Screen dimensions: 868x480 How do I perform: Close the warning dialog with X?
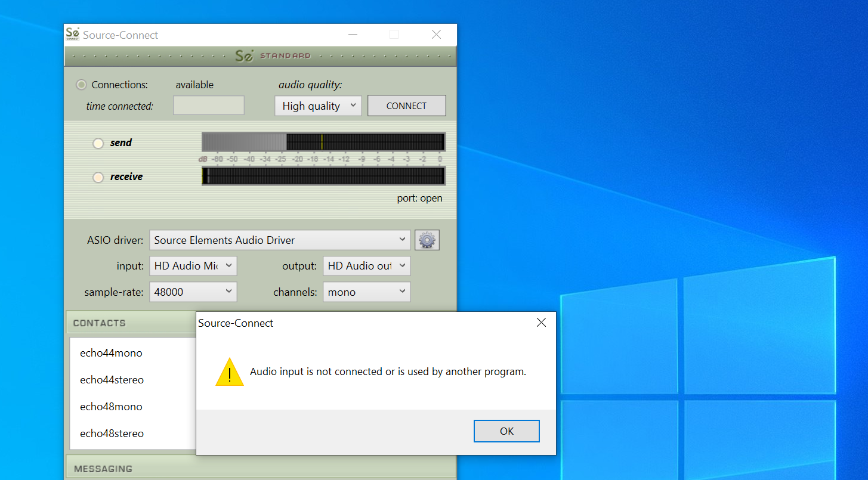(x=541, y=323)
